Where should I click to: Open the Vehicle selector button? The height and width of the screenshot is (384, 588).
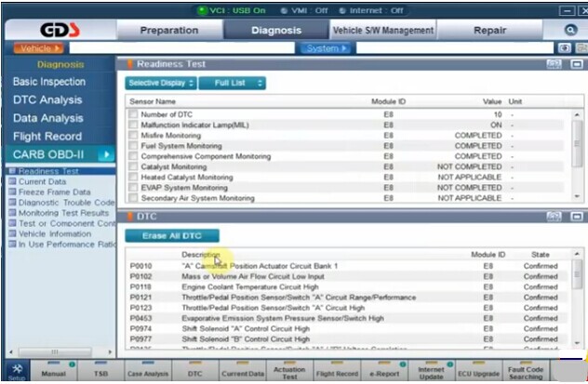coord(39,48)
